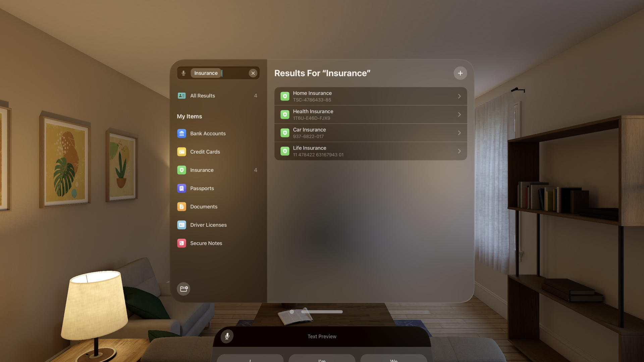The width and height of the screenshot is (644, 362).
Task: Click the Insurance search input field
Action: [x=218, y=73]
